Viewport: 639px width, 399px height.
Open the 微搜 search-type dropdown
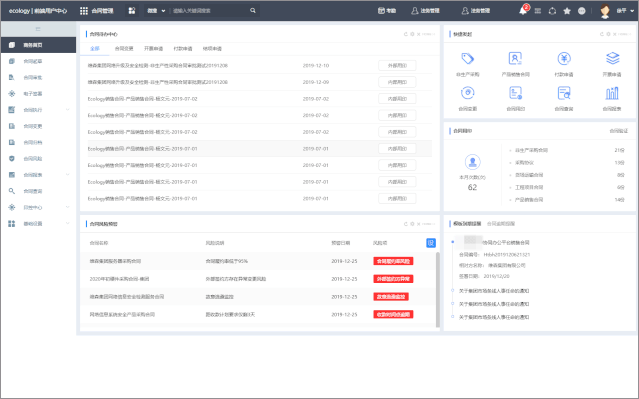click(x=156, y=11)
